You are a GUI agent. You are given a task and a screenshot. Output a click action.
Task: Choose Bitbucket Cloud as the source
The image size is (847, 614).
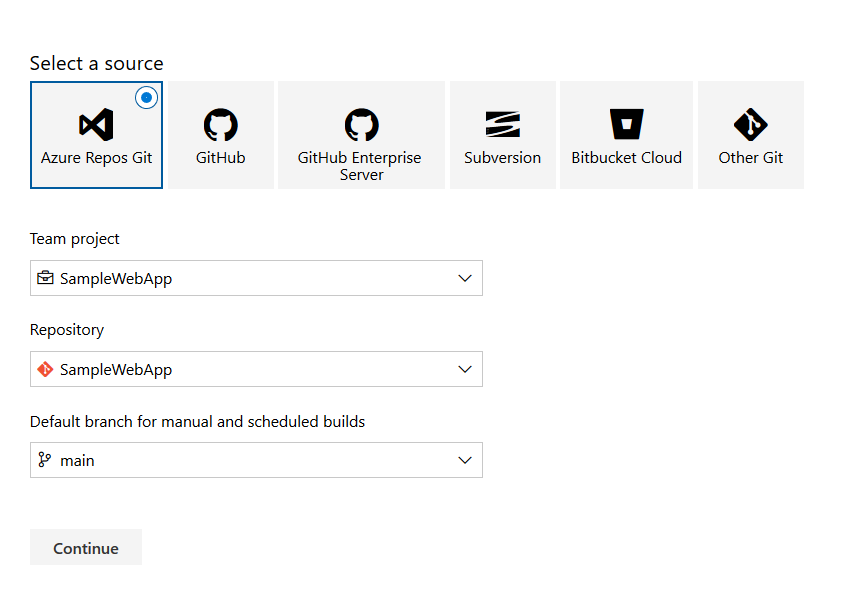tap(626, 135)
